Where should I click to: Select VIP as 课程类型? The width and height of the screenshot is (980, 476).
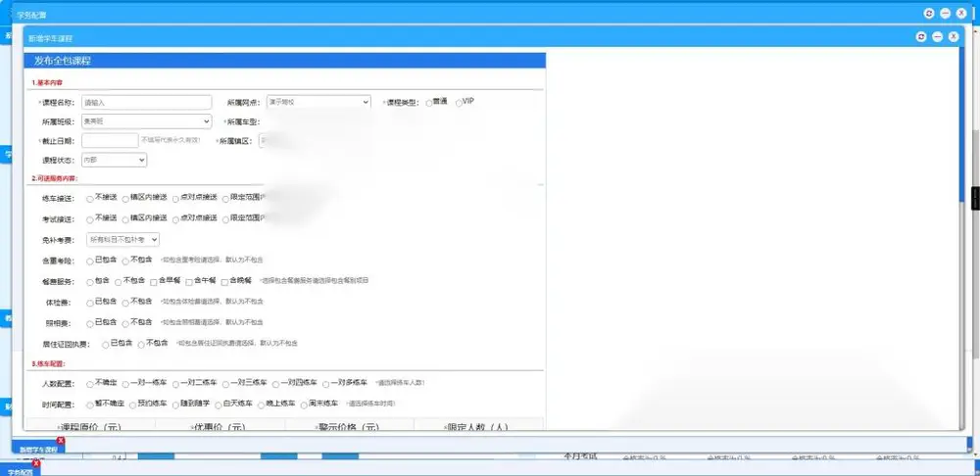(x=459, y=103)
